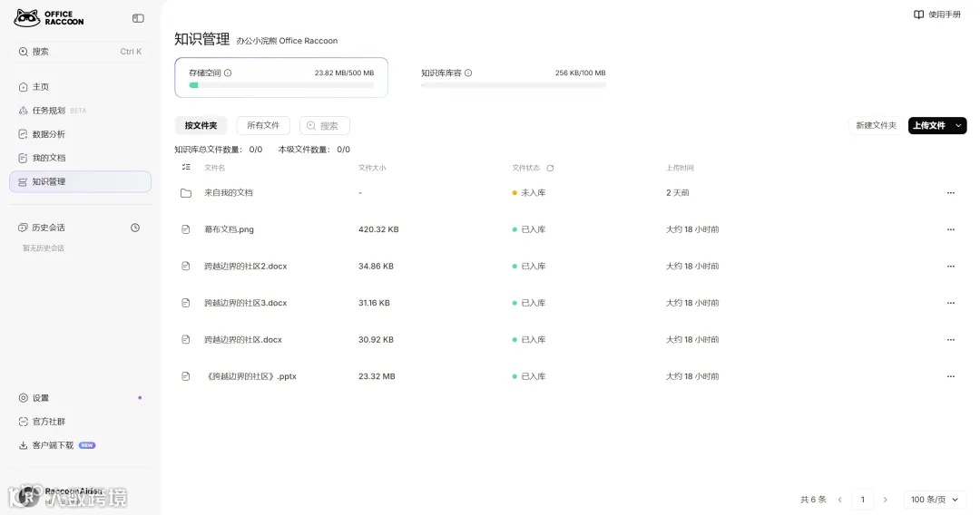Click file icon of 跨越边界的社区.docx
This screenshot has width=980, height=515.
186,340
